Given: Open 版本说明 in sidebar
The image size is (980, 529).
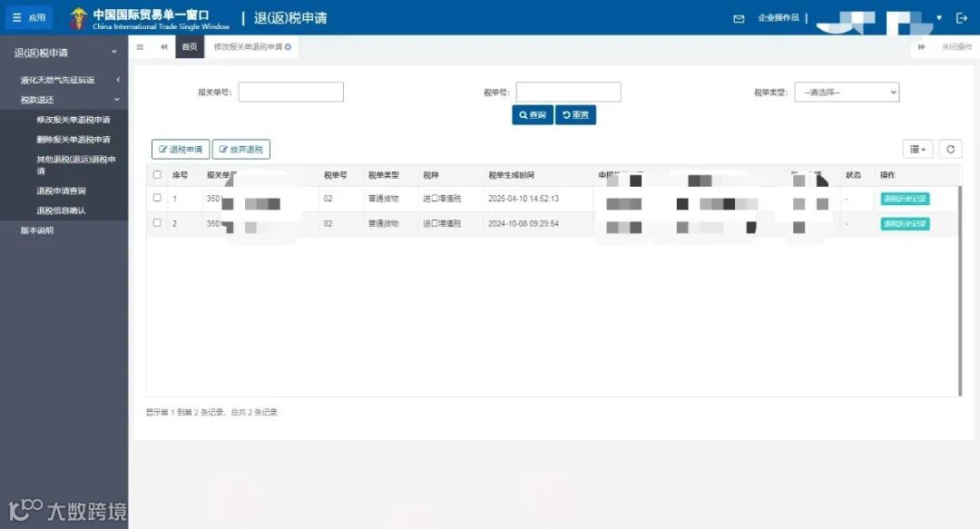Looking at the screenshot, I should point(37,230).
